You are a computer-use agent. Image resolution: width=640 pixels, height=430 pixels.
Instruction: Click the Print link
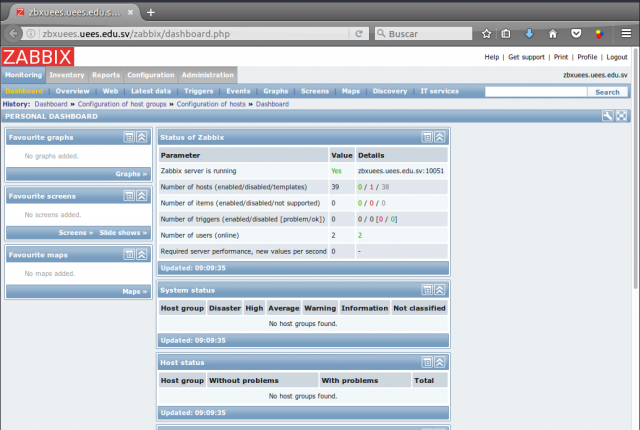561,57
